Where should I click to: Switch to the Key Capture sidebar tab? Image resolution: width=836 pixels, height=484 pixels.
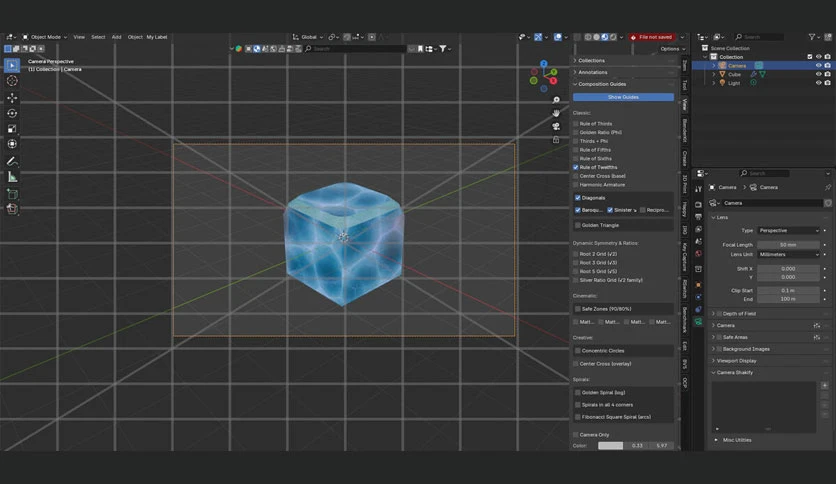[x=685, y=257]
